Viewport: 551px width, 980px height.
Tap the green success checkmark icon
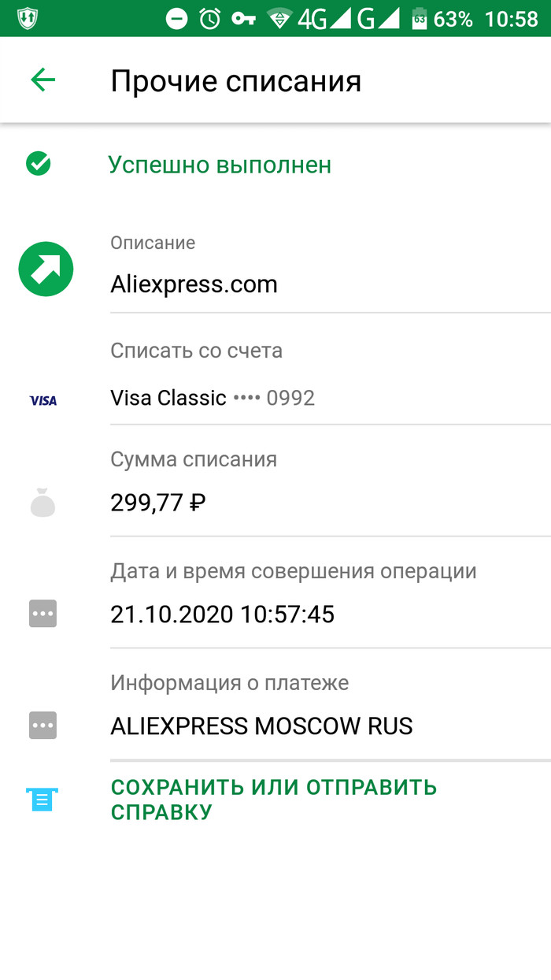(x=38, y=164)
